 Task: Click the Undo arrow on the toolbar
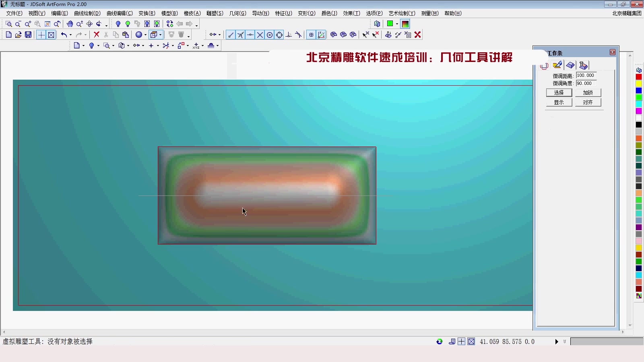(64, 35)
